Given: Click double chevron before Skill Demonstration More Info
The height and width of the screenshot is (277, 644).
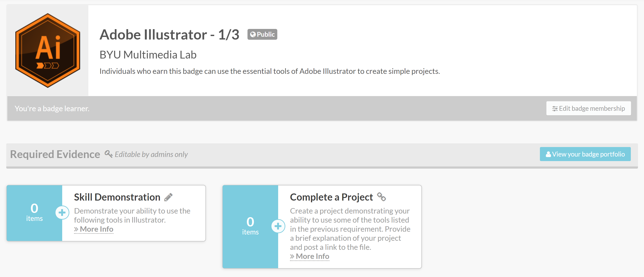Looking at the screenshot, I should coord(76,229).
